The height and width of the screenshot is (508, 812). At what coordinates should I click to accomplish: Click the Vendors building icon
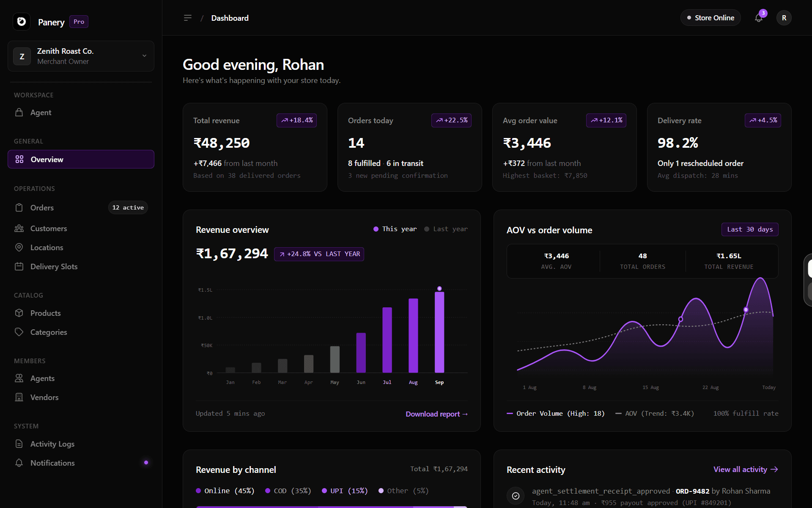coord(19,397)
